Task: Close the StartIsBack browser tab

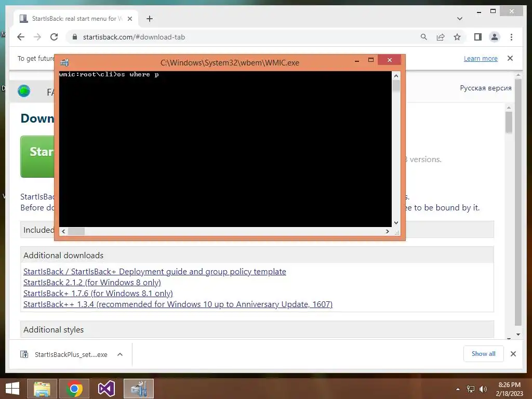Action: coord(129,19)
